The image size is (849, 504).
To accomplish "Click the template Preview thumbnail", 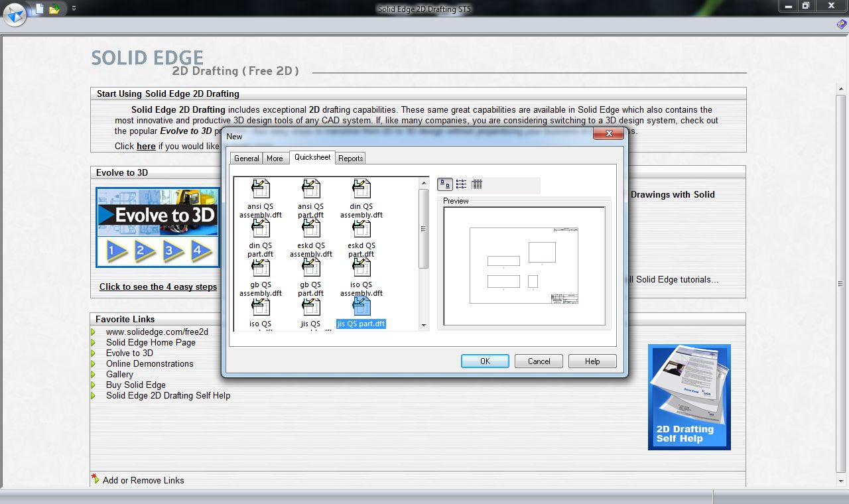I will tap(524, 266).
